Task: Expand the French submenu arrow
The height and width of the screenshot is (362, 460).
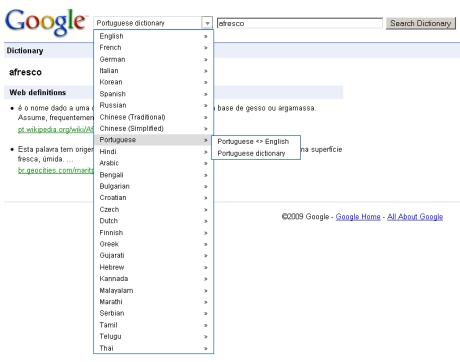Action: (206, 48)
